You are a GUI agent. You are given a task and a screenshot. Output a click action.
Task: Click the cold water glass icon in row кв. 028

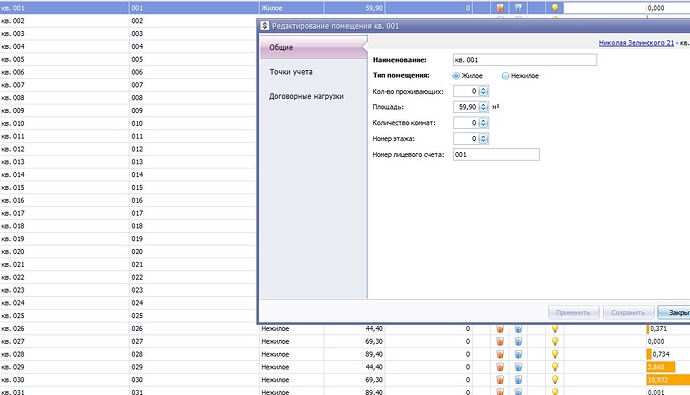pos(518,354)
